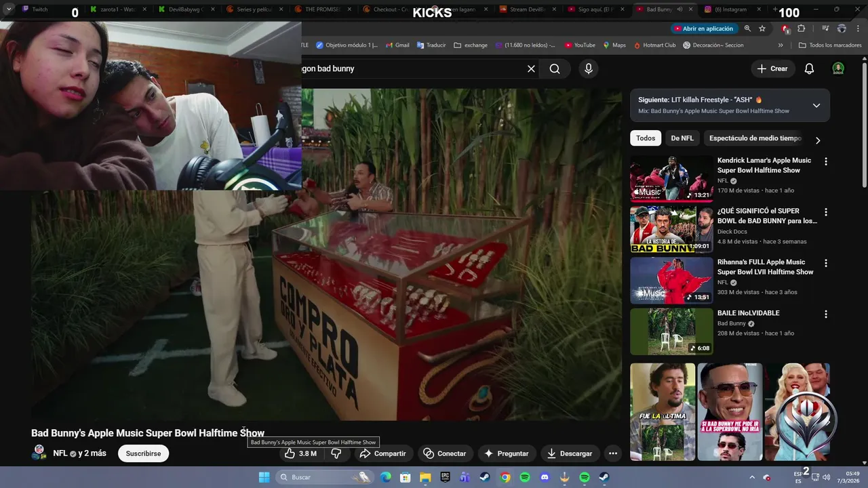Open the YouTube account avatar menu
Screen dimensions: 868x488
pyautogui.click(x=838, y=68)
